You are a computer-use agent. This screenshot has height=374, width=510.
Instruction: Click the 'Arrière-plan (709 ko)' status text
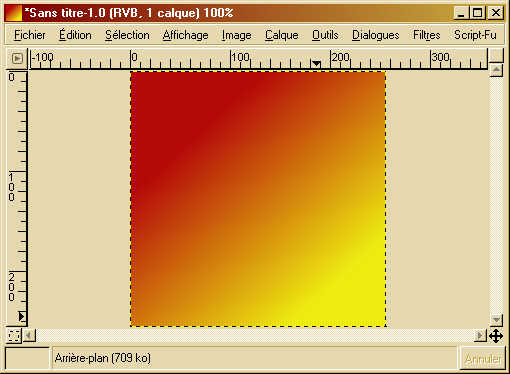pyautogui.click(x=103, y=358)
